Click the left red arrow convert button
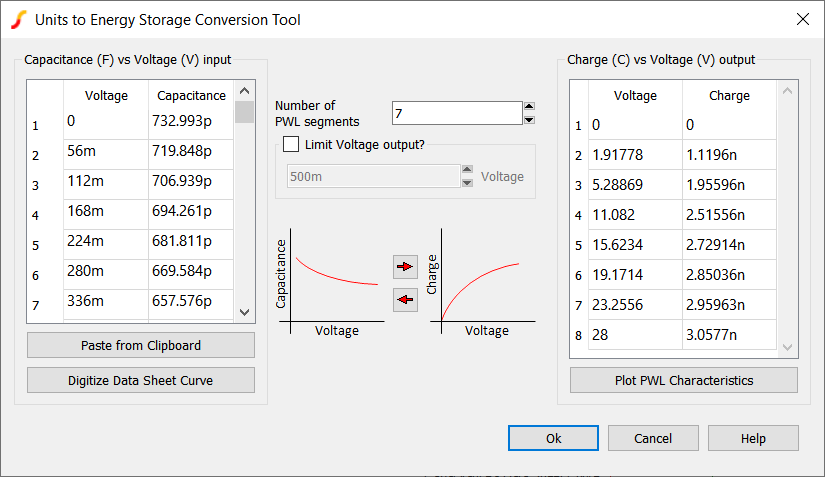825x477 pixels. (405, 299)
